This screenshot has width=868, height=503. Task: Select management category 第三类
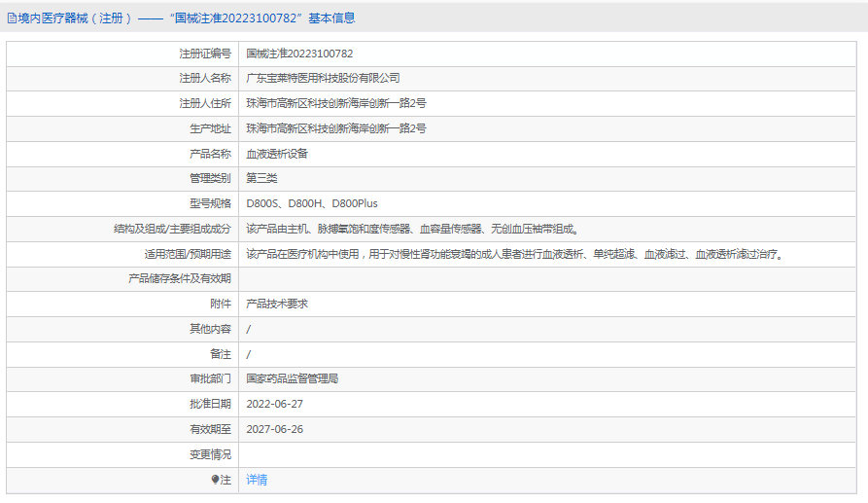(261, 178)
